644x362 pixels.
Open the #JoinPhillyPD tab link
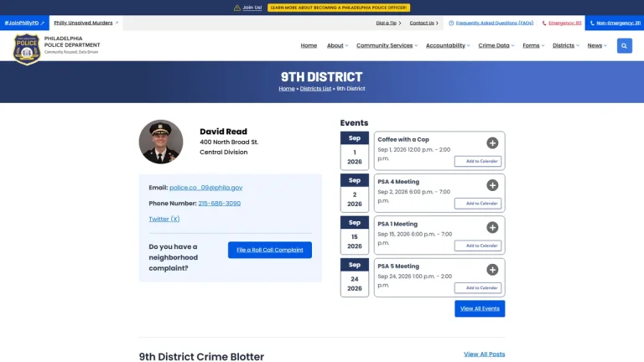point(24,23)
